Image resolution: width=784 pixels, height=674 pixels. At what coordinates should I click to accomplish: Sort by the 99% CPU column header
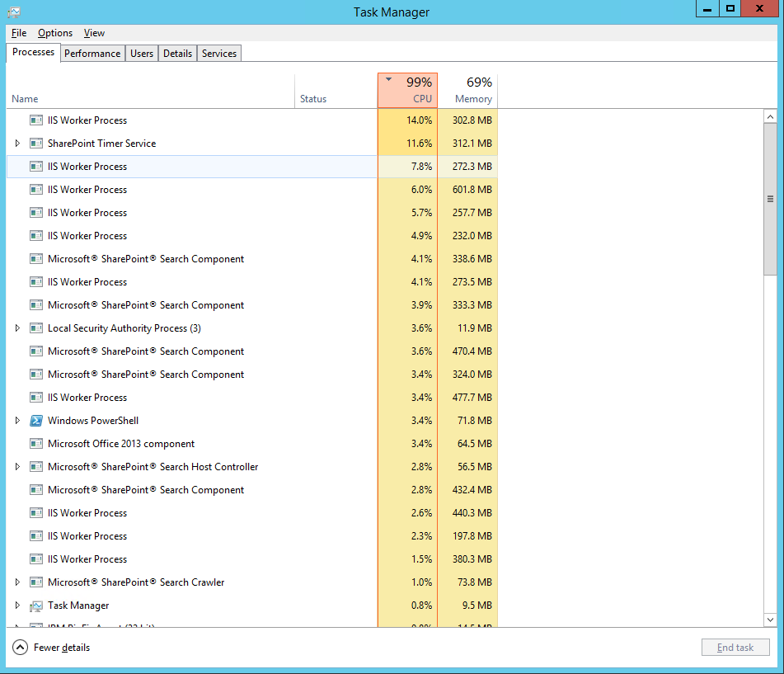click(407, 91)
